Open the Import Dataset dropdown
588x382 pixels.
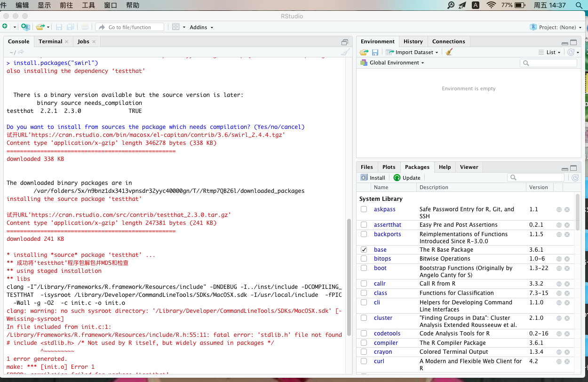coord(412,52)
